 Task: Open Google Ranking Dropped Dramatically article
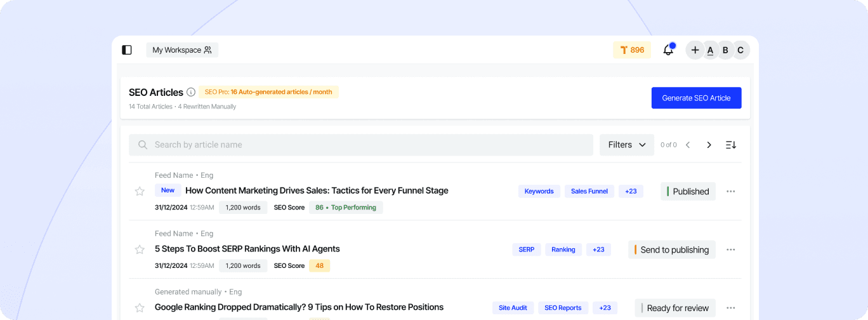[x=299, y=307]
